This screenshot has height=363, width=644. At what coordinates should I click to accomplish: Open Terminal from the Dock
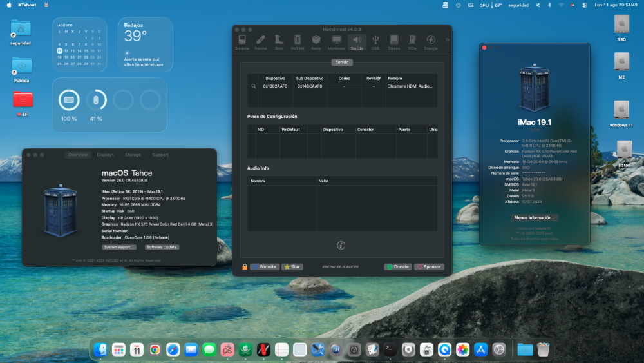click(390, 349)
